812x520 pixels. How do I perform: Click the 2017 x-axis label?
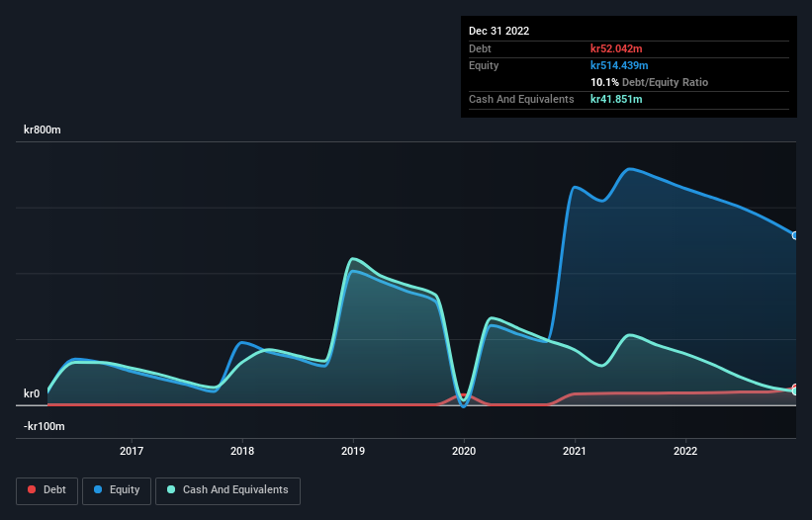(x=132, y=451)
